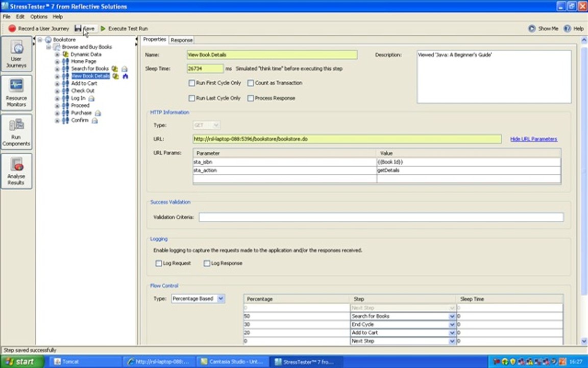
Task: Collapse the Bookstore root tree node
Action: point(40,39)
